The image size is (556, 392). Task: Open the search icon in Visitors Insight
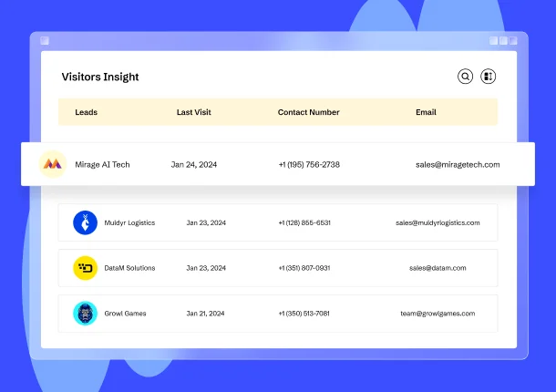pyautogui.click(x=465, y=77)
